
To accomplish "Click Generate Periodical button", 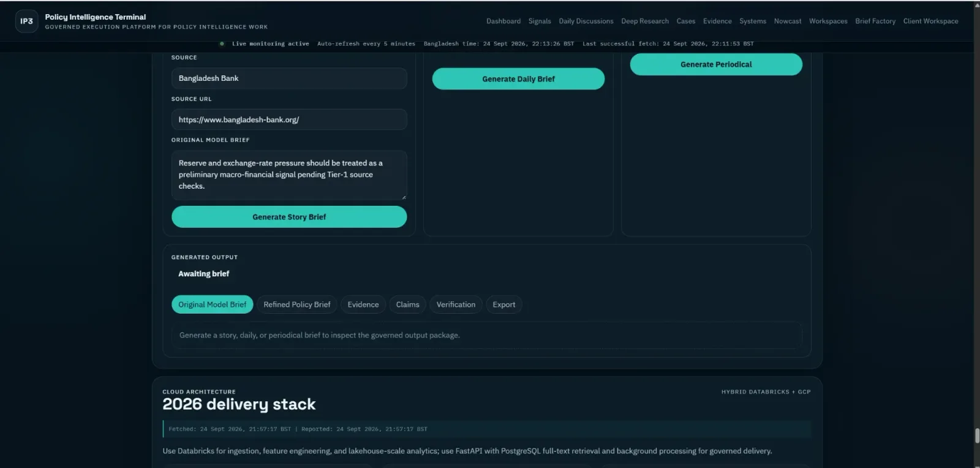I will [x=716, y=64].
